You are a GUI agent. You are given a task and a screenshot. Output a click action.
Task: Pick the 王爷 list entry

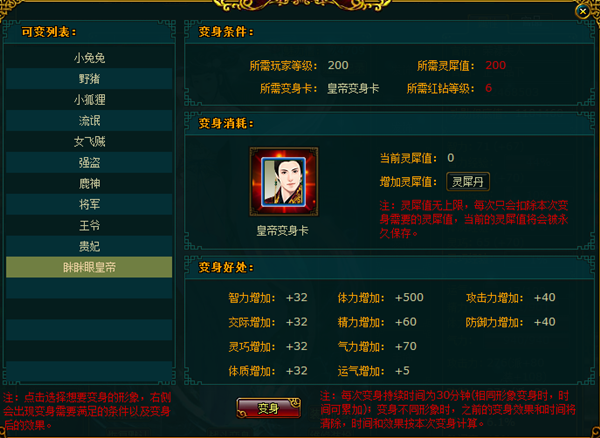pos(89,226)
